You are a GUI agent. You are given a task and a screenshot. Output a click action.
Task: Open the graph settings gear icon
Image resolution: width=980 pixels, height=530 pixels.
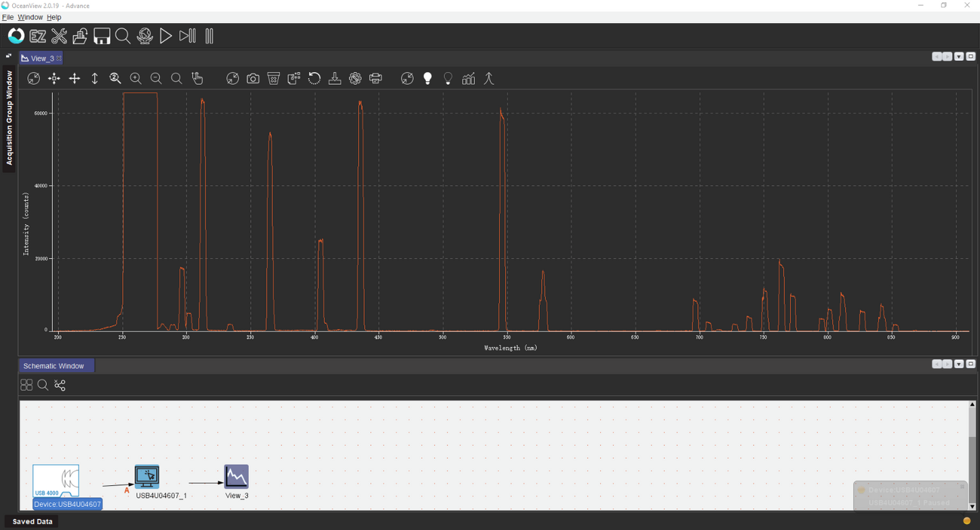tap(355, 79)
